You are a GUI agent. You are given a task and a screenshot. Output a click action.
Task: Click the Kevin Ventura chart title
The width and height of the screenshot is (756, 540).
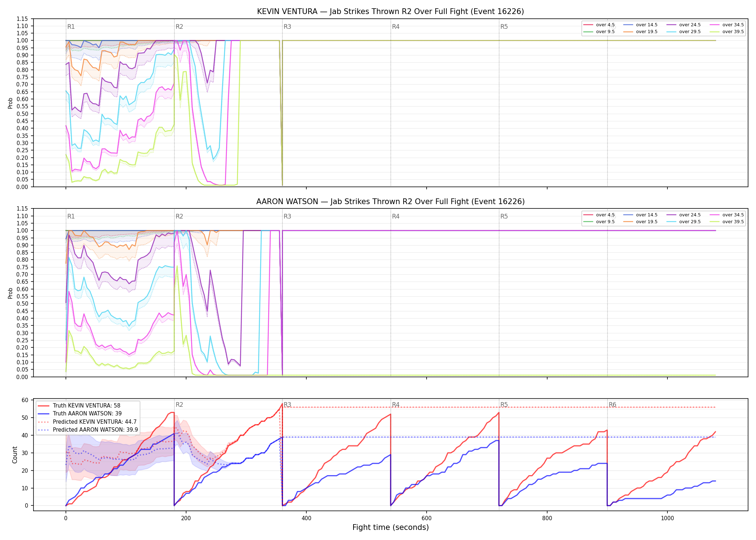pyautogui.click(x=390, y=12)
